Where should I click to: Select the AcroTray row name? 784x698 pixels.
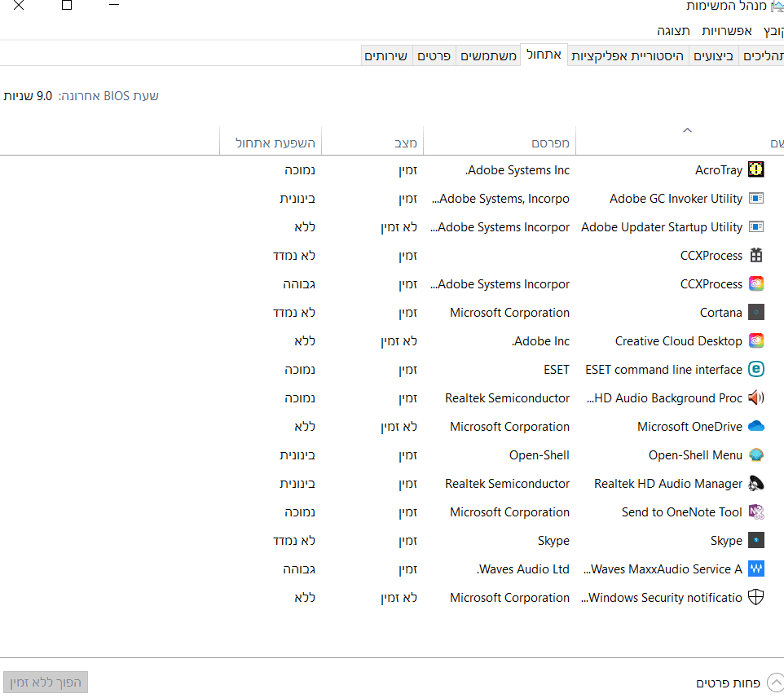(x=719, y=170)
